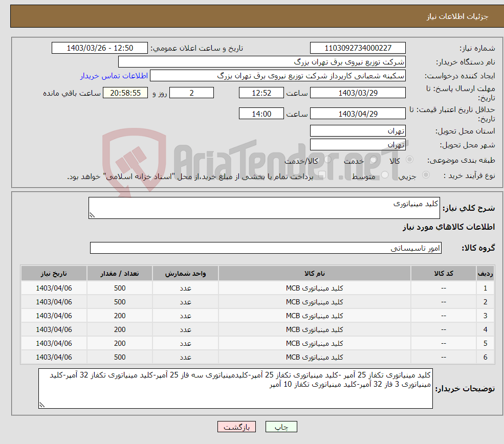
Task: Open the اطلاعات تماس خریدار link
Action: click(114, 76)
